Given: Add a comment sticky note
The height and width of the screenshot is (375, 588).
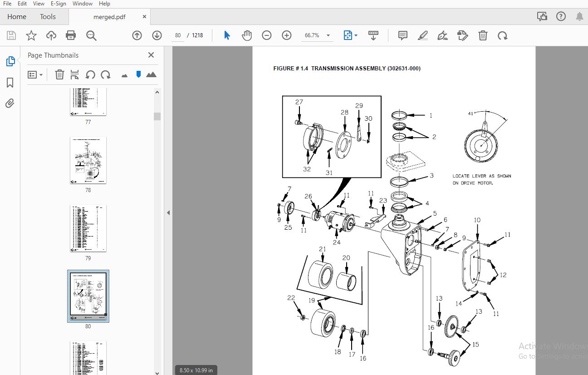Looking at the screenshot, I should point(403,35).
